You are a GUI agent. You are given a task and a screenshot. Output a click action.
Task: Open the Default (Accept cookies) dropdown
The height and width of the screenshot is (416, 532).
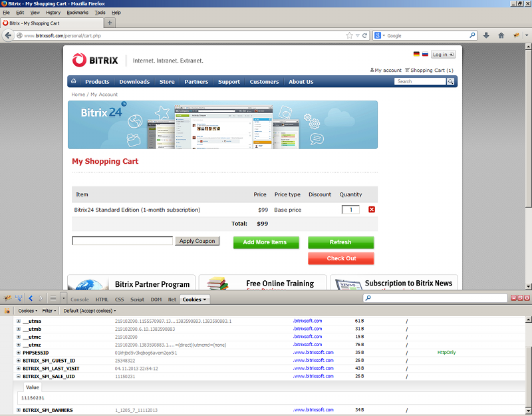[90, 311]
